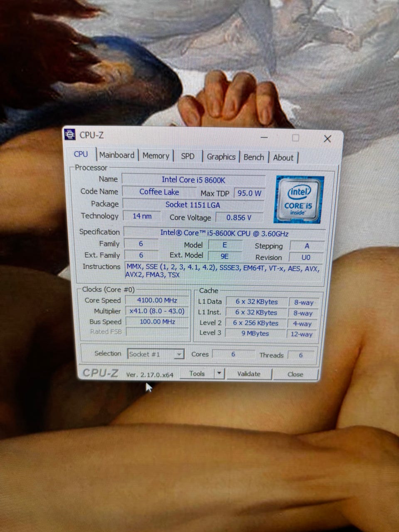Click the Level 3 '12-way' associativity value
The width and height of the screenshot is (399, 532).
click(x=302, y=334)
